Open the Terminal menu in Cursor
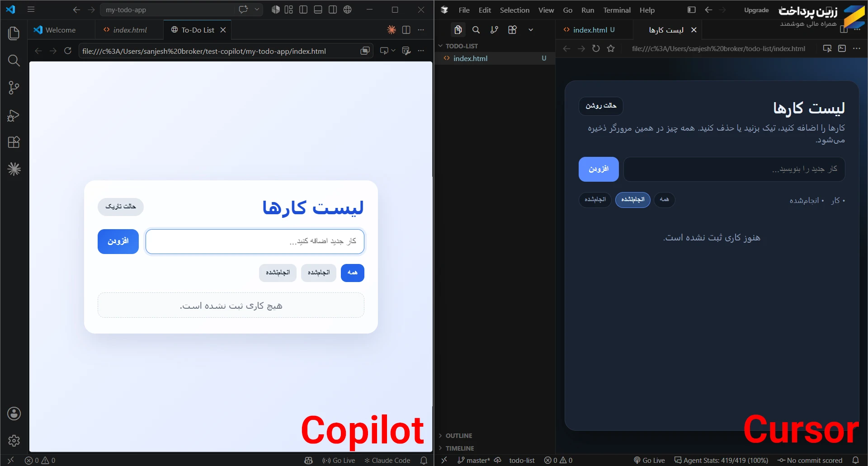Screen dimensions: 868x466 click(617, 10)
